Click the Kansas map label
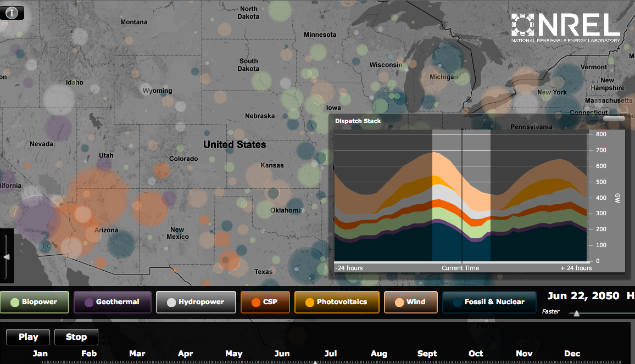This screenshot has width=635, height=364. click(x=272, y=165)
